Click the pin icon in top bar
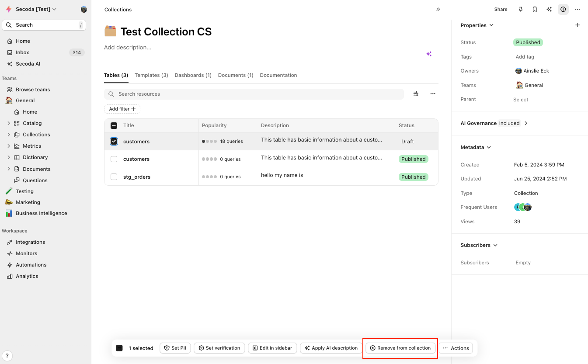 coord(520,9)
